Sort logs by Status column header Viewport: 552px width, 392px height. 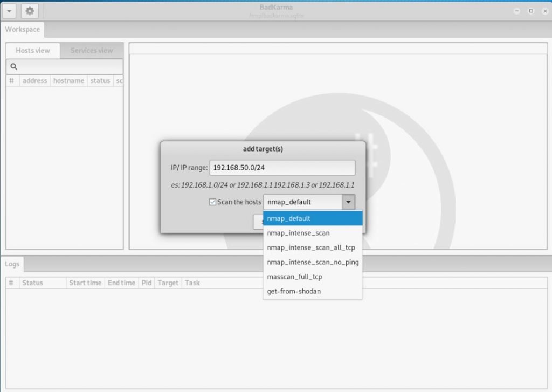point(43,283)
